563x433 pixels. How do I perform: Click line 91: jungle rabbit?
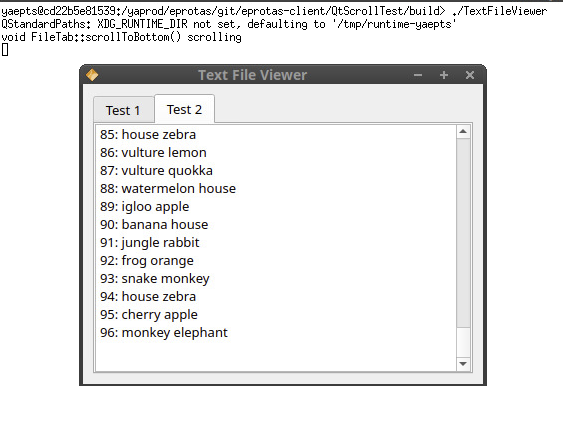150,243
